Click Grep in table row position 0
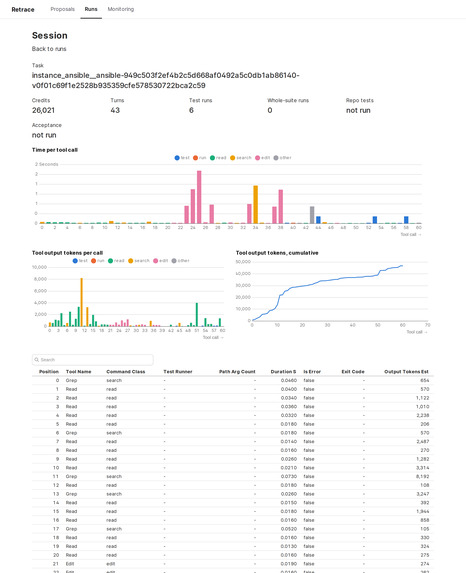Image resolution: width=466 pixels, height=573 pixels. click(71, 380)
